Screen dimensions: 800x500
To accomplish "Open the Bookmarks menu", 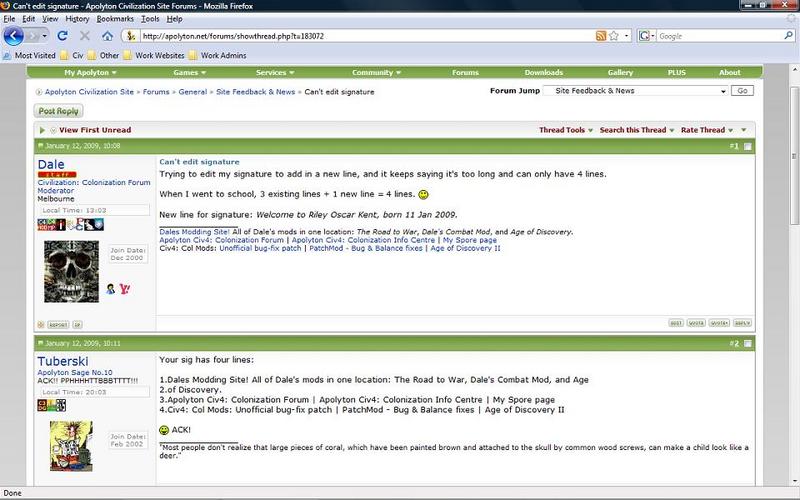I will 115,19.
